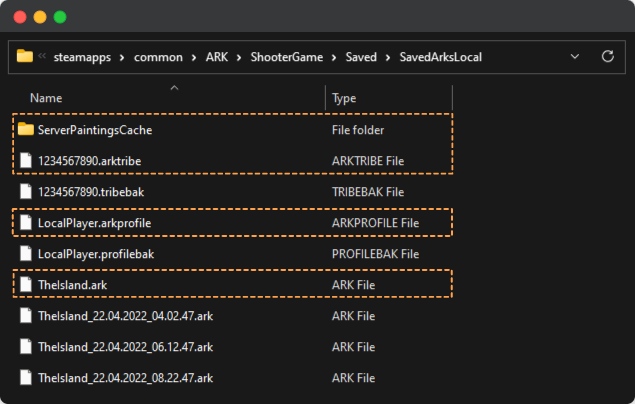Screen dimensions: 635x404
Task: Sort files by the Type column
Action: coord(344,98)
